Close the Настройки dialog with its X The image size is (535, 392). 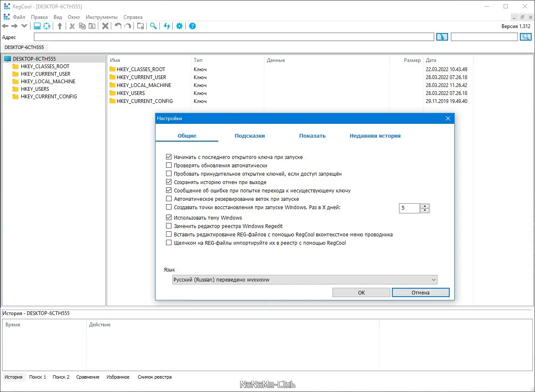pos(448,118)
